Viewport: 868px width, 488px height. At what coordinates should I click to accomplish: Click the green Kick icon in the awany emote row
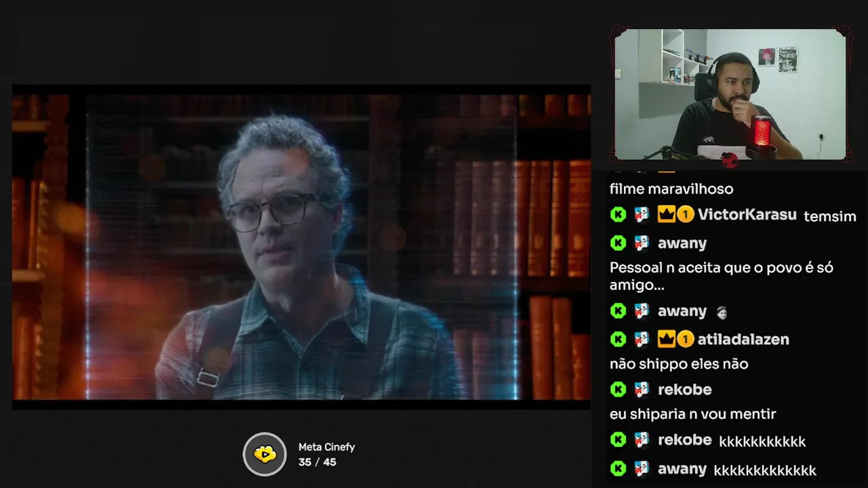(x=618, y=311)
